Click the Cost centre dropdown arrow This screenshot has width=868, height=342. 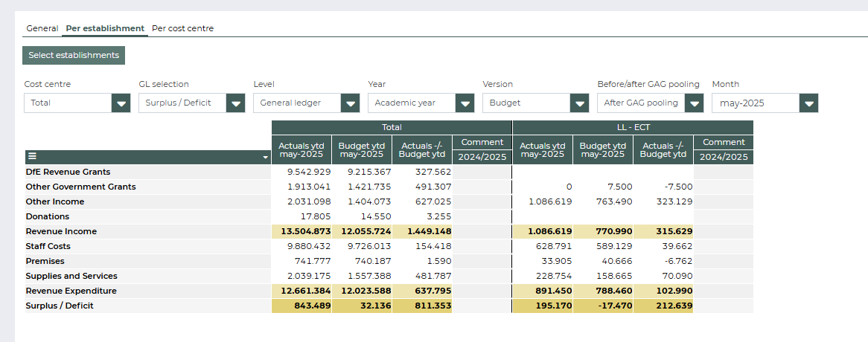pos(121,103)
